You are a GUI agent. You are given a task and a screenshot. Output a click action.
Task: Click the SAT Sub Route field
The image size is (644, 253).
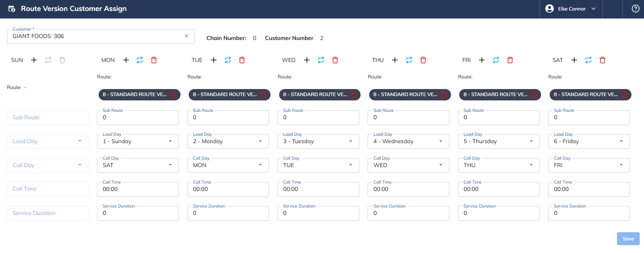click(x=589, y=117)
